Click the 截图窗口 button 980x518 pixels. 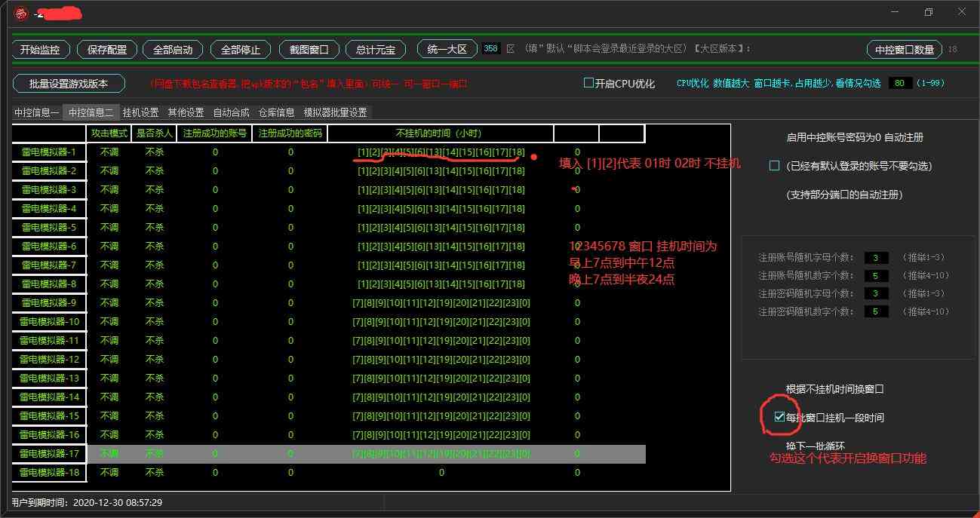click(x=309, y=50)
